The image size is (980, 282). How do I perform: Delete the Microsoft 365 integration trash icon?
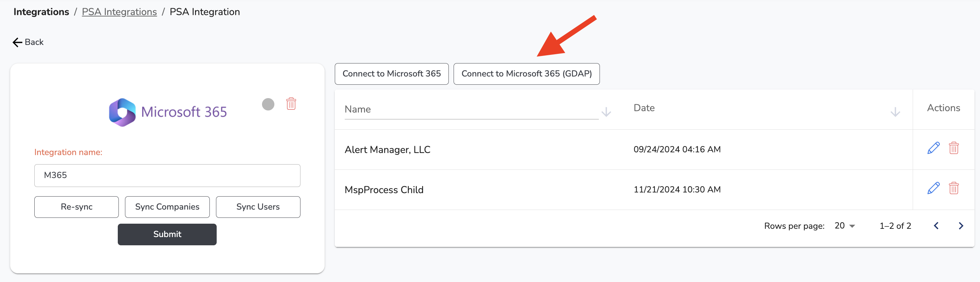(x=291, y=104)
